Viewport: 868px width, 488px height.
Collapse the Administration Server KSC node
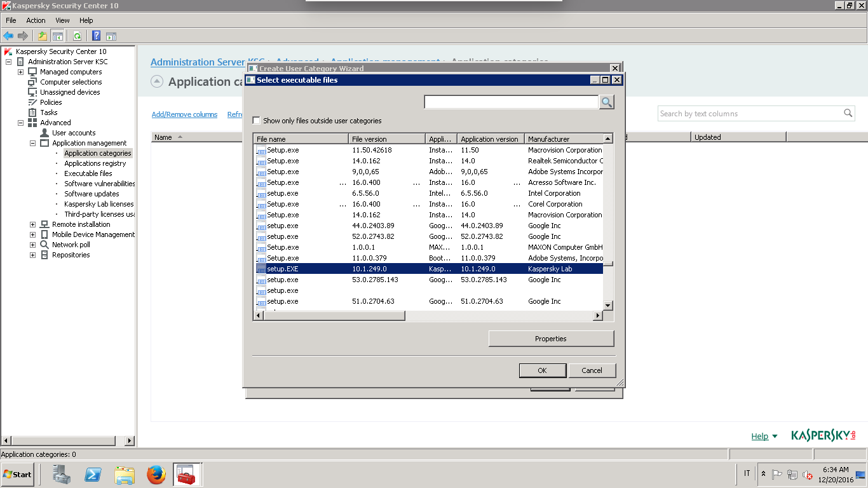coord(9,62)
